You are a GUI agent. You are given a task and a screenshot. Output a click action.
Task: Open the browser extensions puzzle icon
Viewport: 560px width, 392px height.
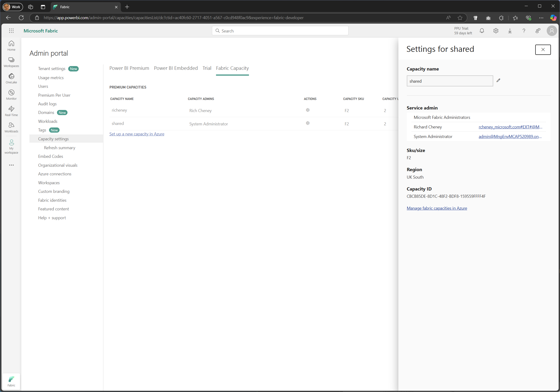(501, 18)
